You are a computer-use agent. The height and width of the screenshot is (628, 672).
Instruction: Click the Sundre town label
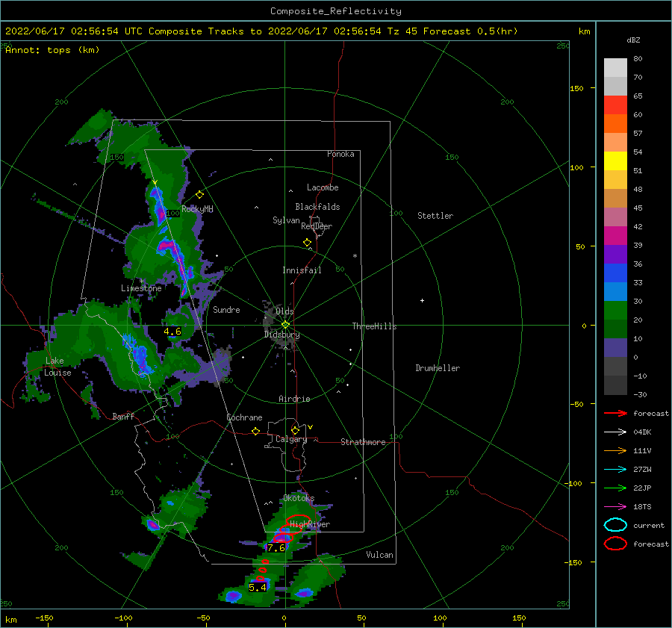pyautogui.click(x=226, y=309)
